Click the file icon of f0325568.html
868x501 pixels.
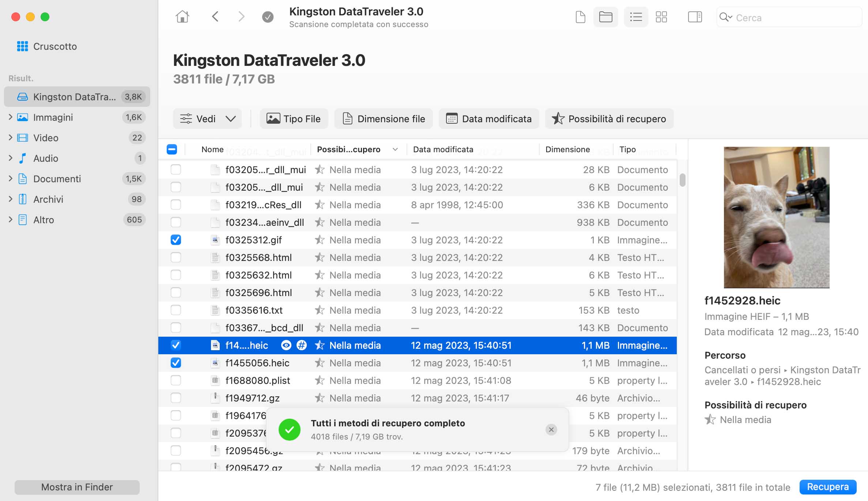tap(215, 258)
